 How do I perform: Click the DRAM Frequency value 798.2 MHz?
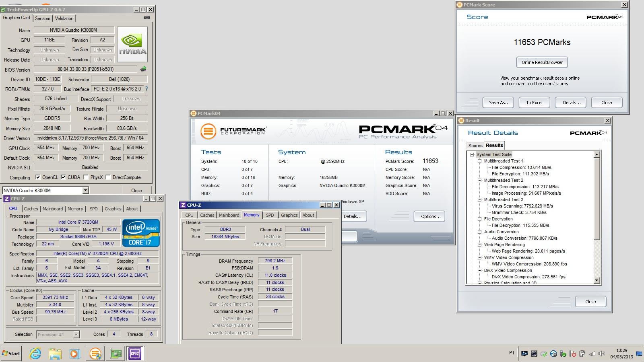tap(275, 261)
